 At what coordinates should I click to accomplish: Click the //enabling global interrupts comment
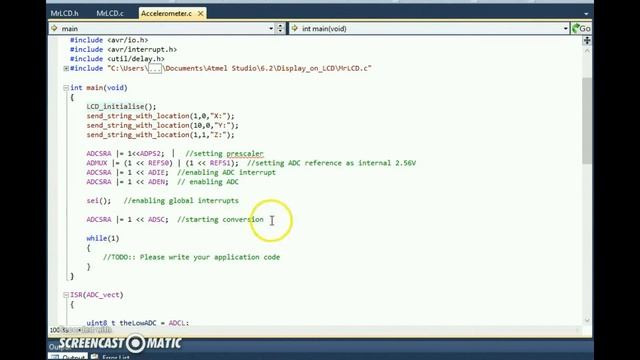point(181,200)
